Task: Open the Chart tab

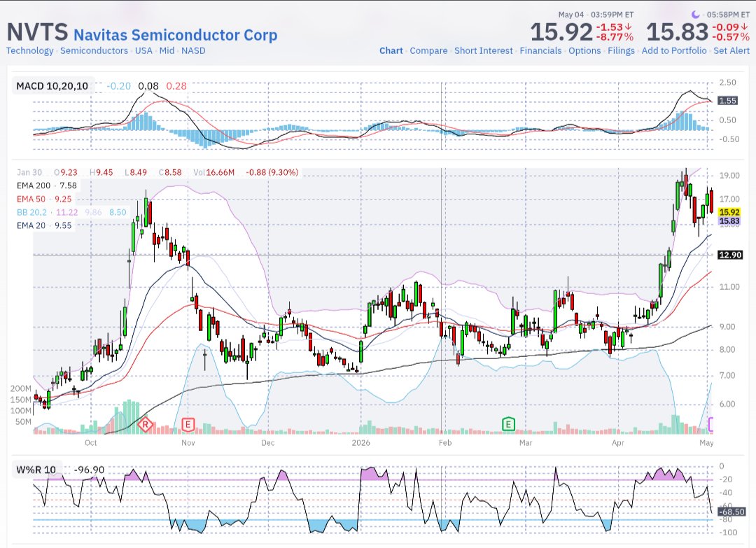Action: point(391,50)
